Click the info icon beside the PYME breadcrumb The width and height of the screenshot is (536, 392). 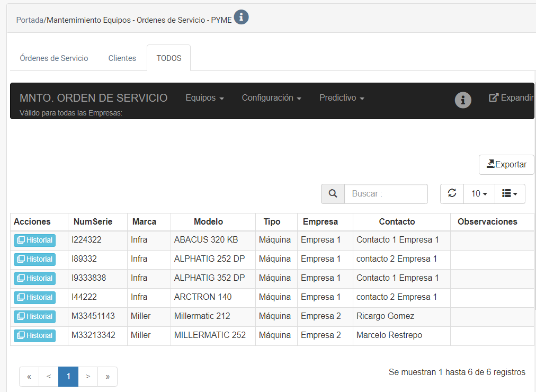tap(242, 17)
